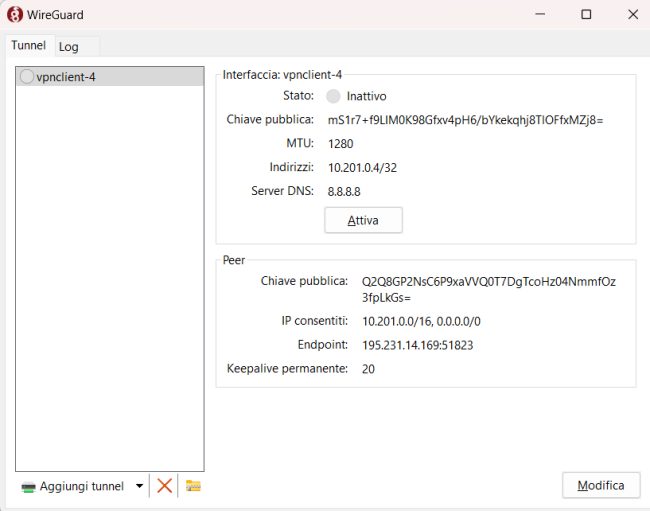This screenshot has width=650, height=511.
Task: Close the WireGuard window
Action: (633, 14)
